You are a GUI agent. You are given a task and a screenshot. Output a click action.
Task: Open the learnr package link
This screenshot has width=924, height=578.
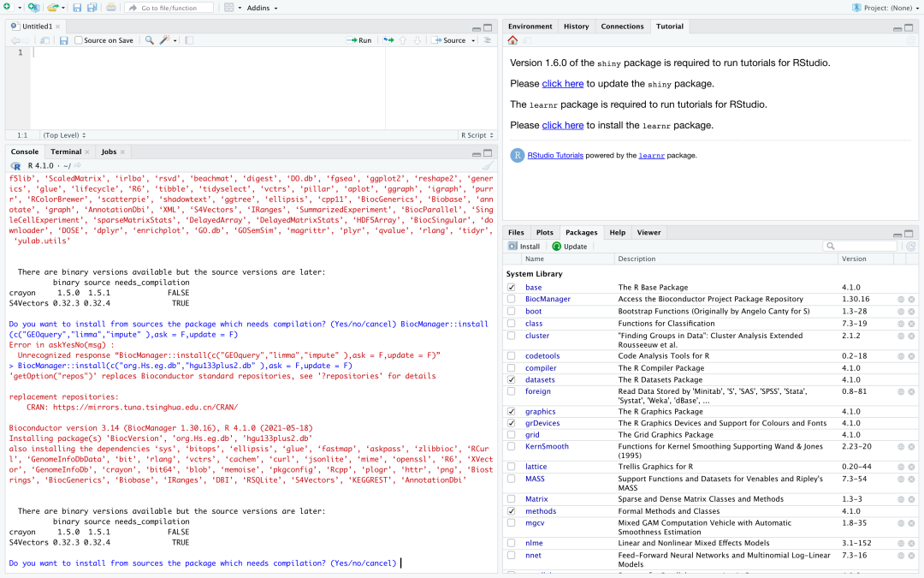[651, 156]
